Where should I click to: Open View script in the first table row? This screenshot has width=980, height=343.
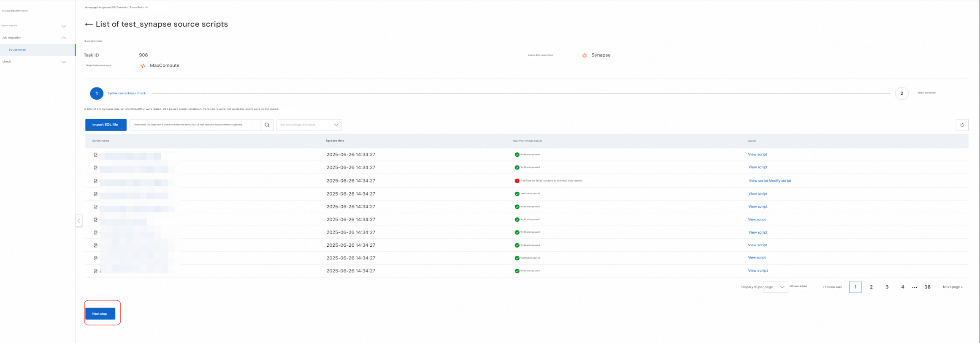click(758, 155)
